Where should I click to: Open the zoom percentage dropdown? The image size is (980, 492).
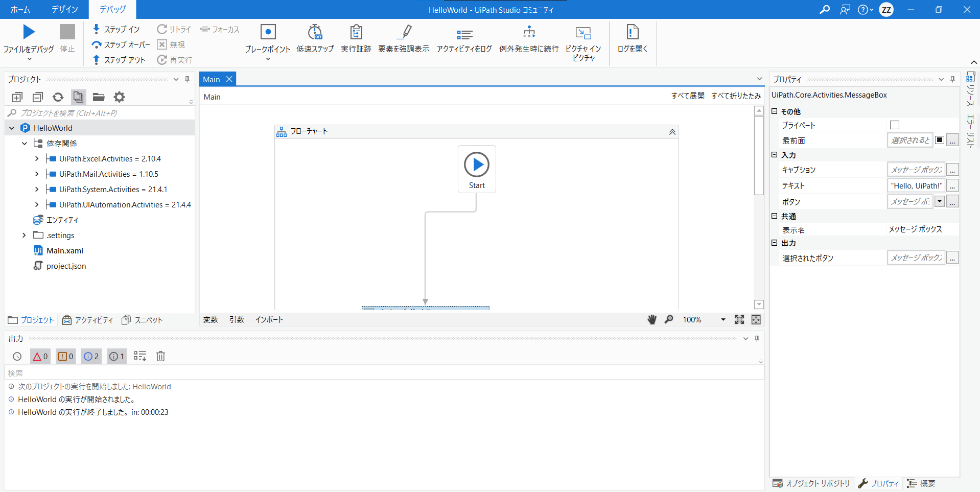pos(723,320)
